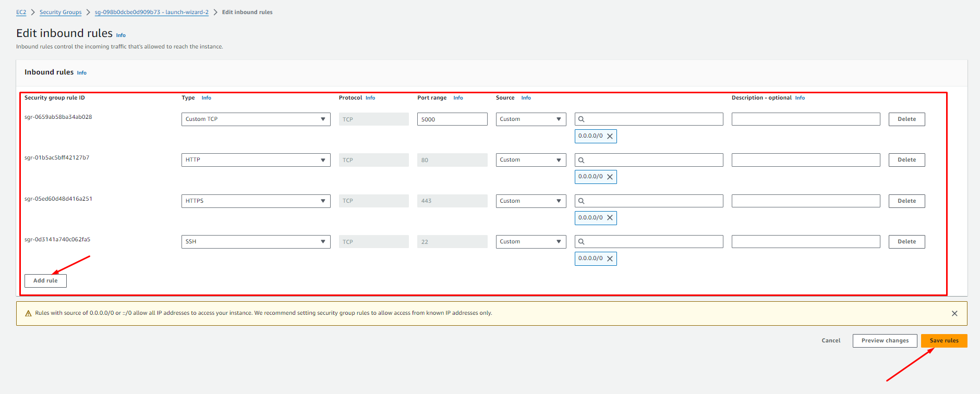Open Type dropdown showing Custom TCP
Image resolution: width=980 pixels, height=394 pixels.
pyautogui.click(x=256, y=119)
